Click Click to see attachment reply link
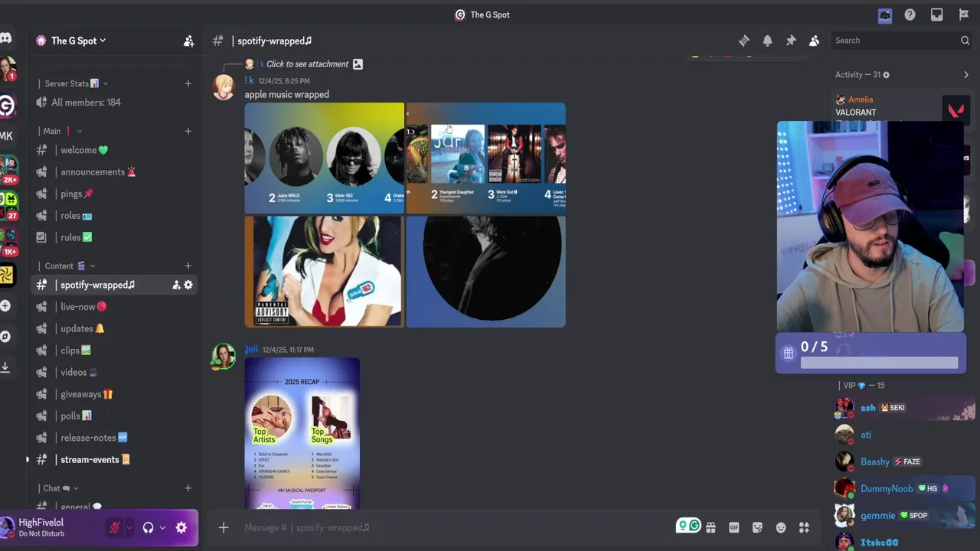980x551 pixels. point(307,64)
